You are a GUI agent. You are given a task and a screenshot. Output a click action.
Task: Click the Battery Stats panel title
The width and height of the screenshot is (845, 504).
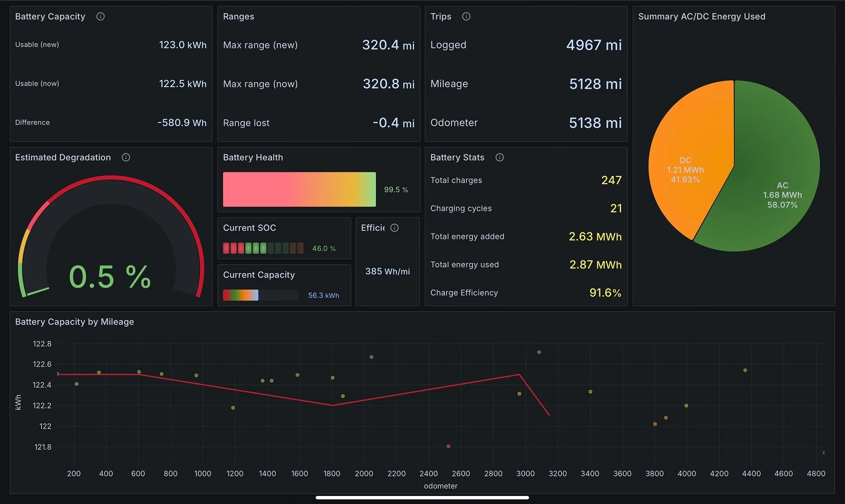[457, 157]
